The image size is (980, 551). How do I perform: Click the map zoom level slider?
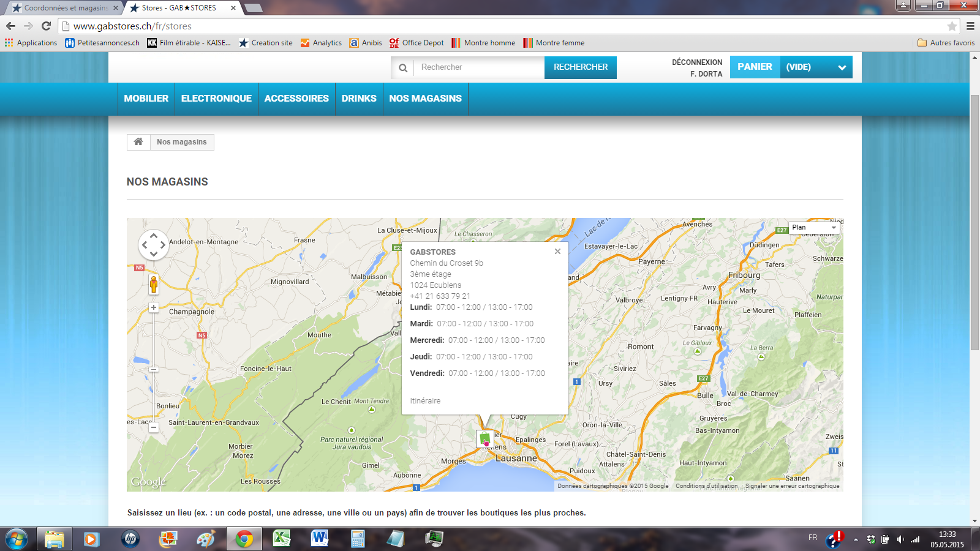(x=154, y=369)
